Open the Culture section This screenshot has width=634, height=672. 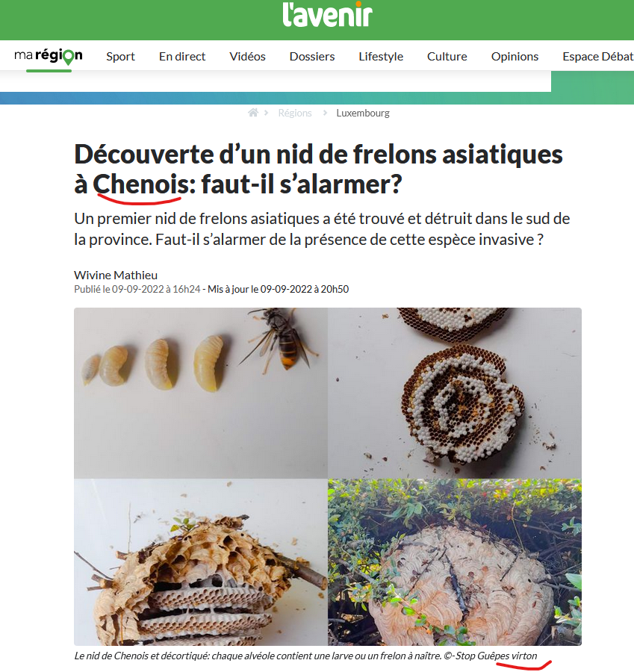[x=447, y=57]
